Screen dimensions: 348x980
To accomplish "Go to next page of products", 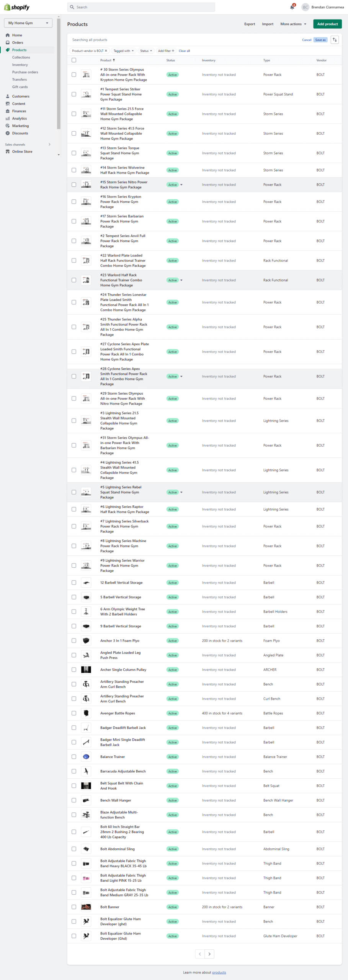I will coord(209,954).
